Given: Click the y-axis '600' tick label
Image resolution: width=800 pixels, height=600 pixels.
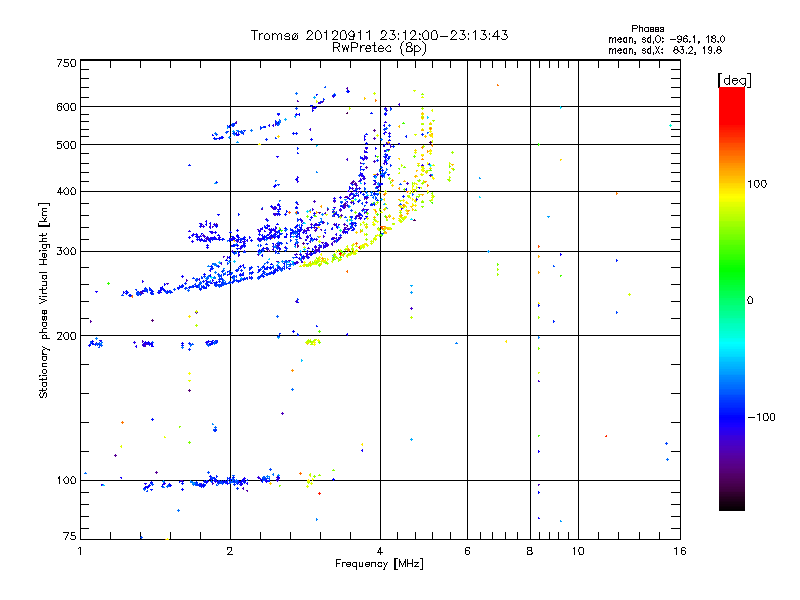Looking at the screenshot, I should pyautogui.click(x=66, y=107).
